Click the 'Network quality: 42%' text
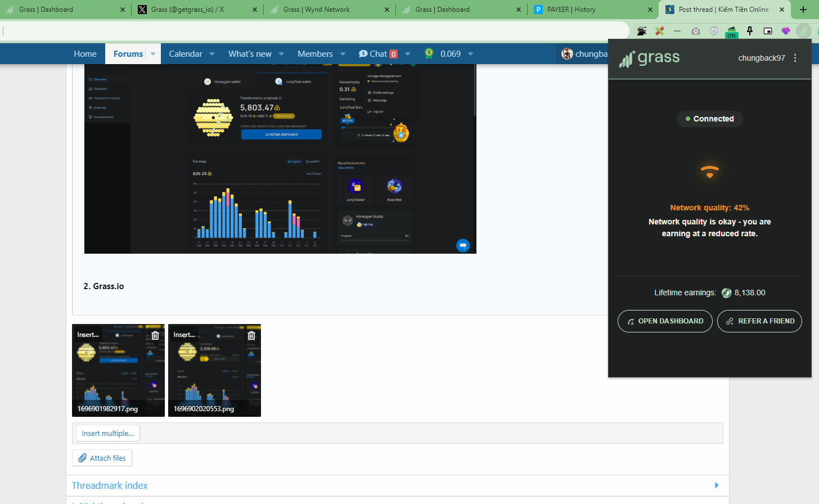Screen dimensions: 819x504 pos(709,208)
